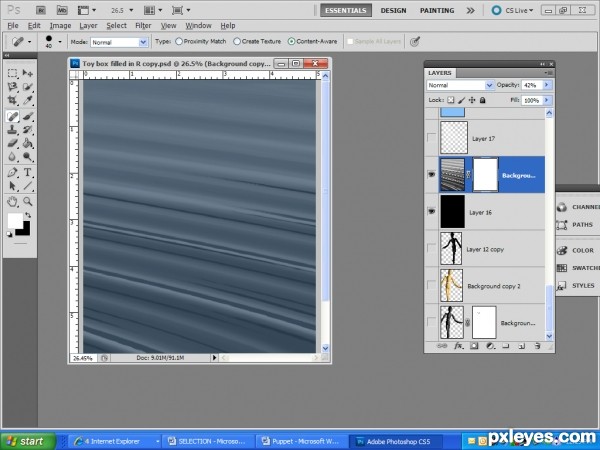
Task: Select the Blur tool
Action: click(x=13, y=157)
